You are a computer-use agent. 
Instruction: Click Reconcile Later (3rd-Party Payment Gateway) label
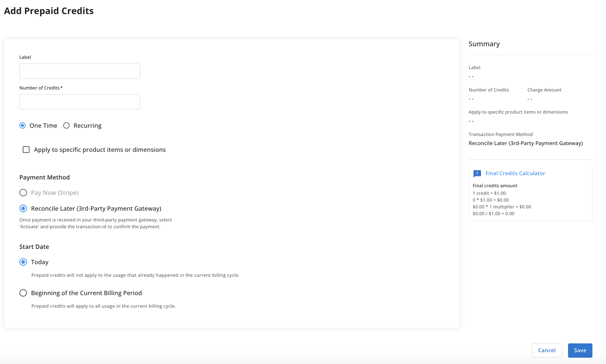click(96, 208)
